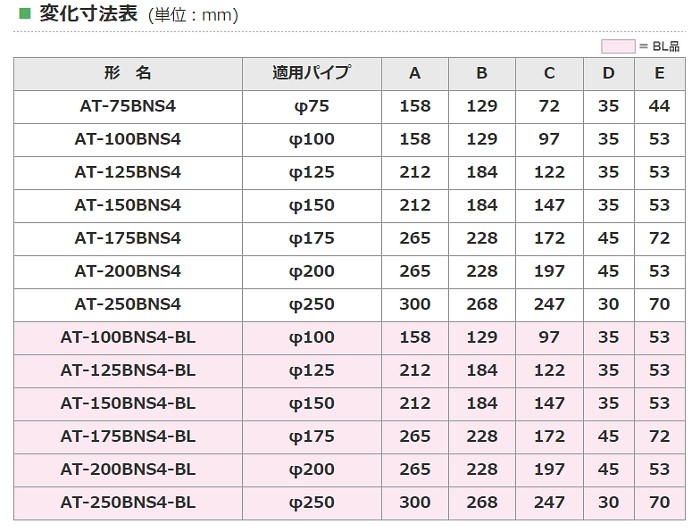This screenshot has width=700, height=532.
Task: Click column header D
Action: tap(609, 73)
